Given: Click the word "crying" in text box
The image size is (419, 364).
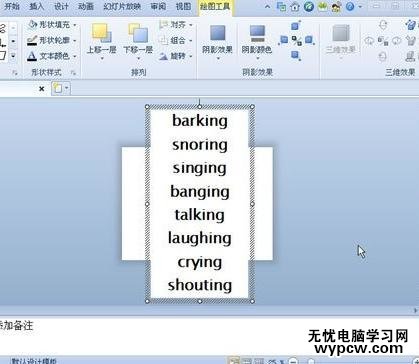Looking at the screenshot, I should [x=200, y=262].
